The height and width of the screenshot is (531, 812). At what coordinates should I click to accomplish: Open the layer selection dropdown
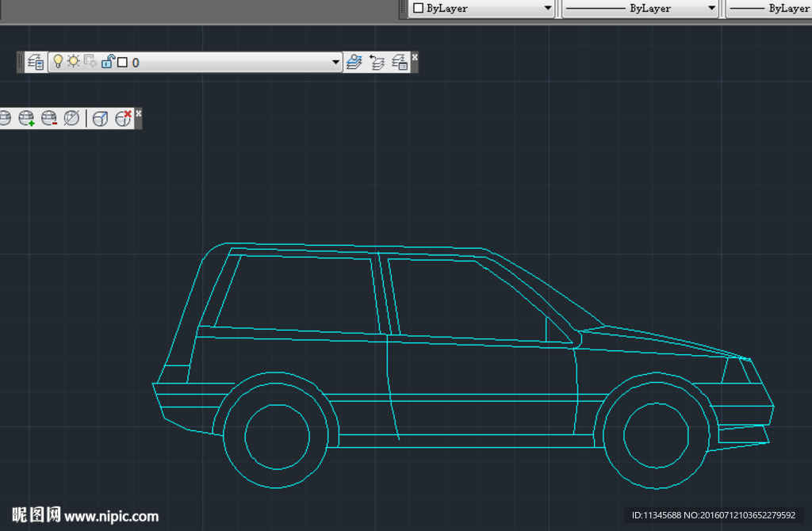pos(334,61)
